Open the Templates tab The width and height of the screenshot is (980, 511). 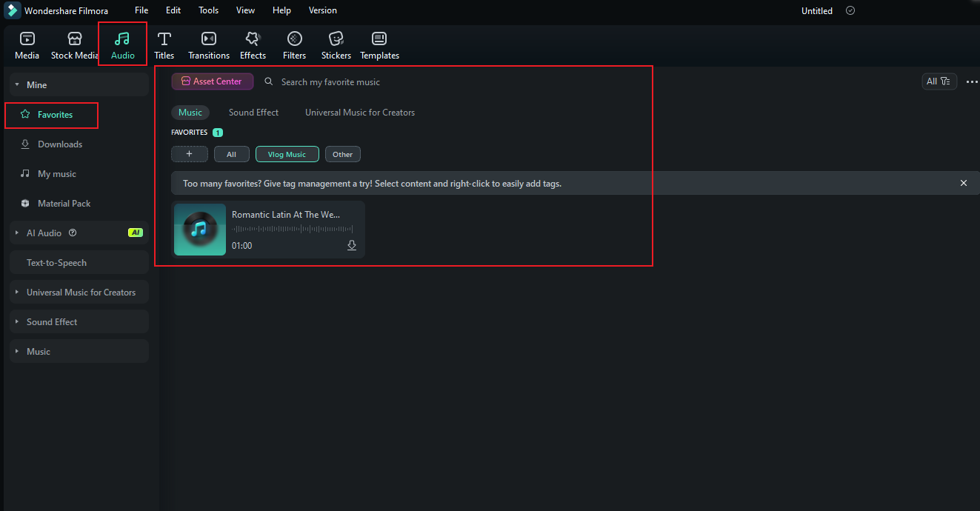[379, 46]
